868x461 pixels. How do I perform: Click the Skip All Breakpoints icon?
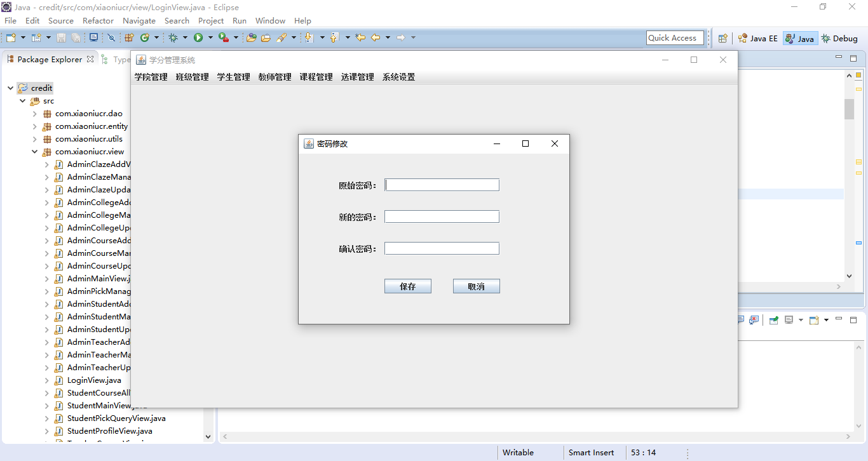tap(111, 38)
